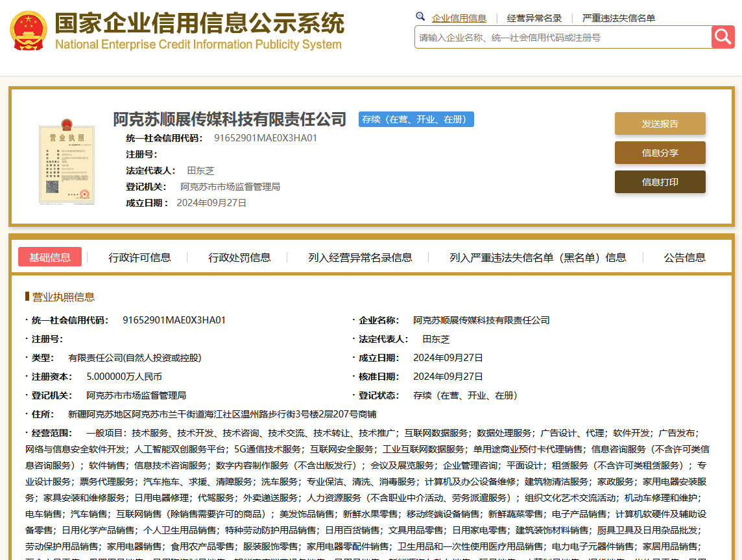Open the 列入严重违法失信名单（黑名单）信息 tab

click(538, 258)
